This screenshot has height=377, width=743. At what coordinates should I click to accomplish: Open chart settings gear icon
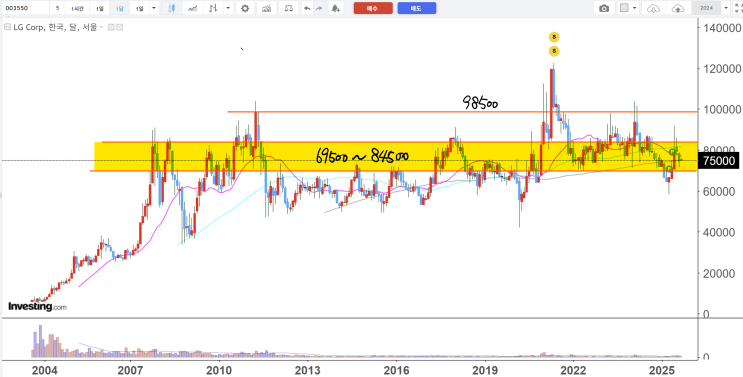[245, 8]
